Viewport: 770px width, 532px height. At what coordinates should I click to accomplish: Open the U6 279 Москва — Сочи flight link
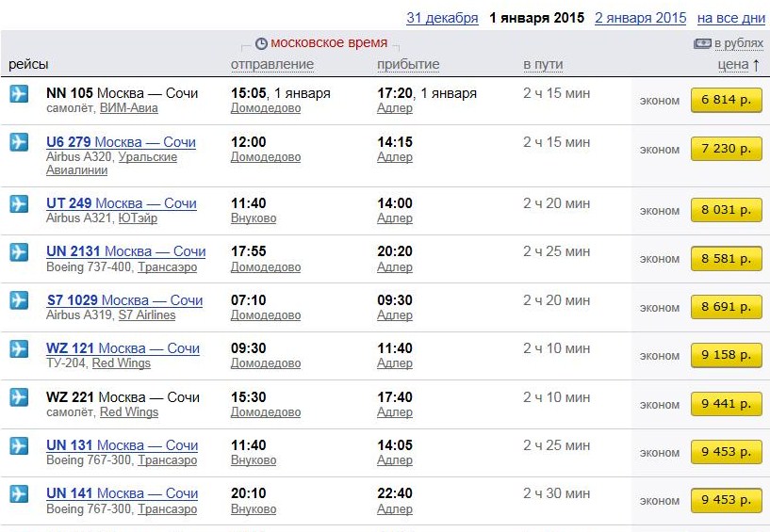[x=121, y=142]
